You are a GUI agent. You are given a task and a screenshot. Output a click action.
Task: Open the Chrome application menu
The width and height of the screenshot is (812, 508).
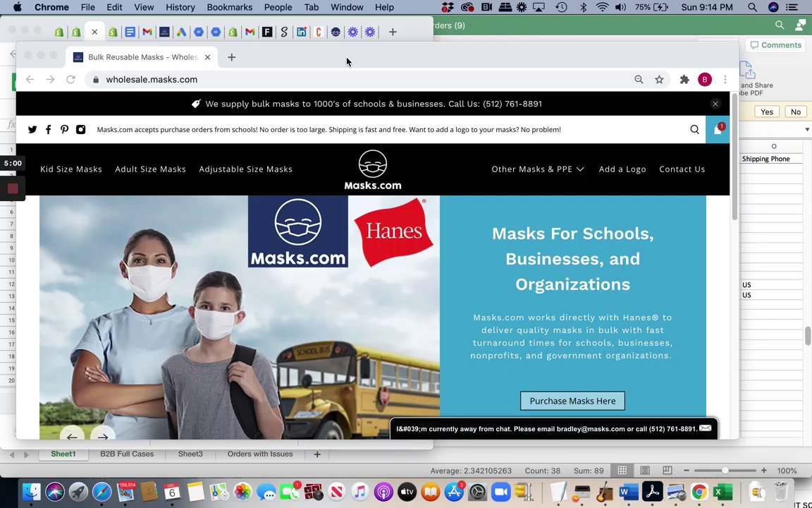pyautogui.click(x=51, y=7)
